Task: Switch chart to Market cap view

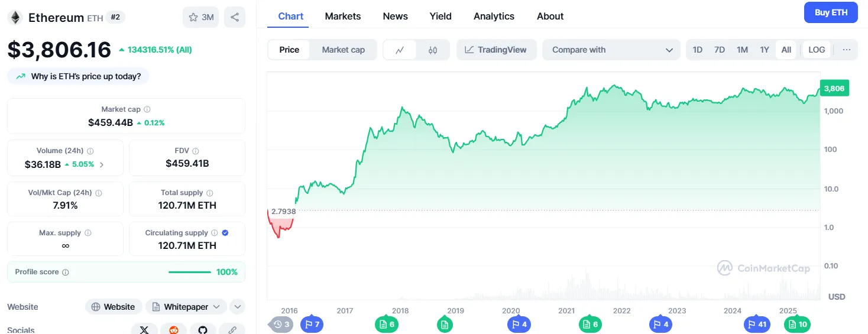Action: 343,50
